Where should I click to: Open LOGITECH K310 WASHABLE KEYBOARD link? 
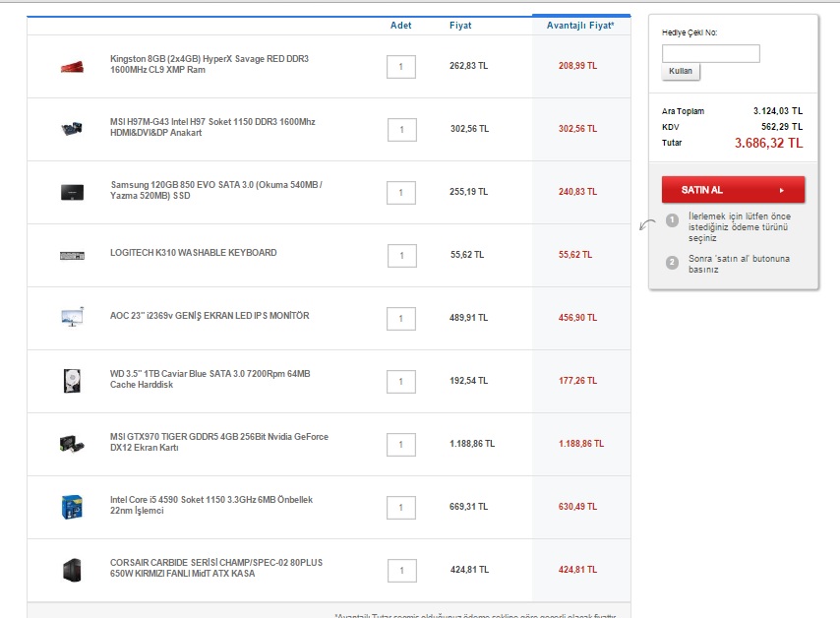194,253
